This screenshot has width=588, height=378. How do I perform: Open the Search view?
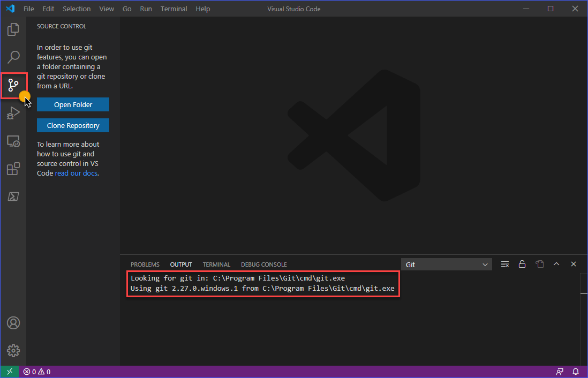pyautogui.click(x=13, y=57)
